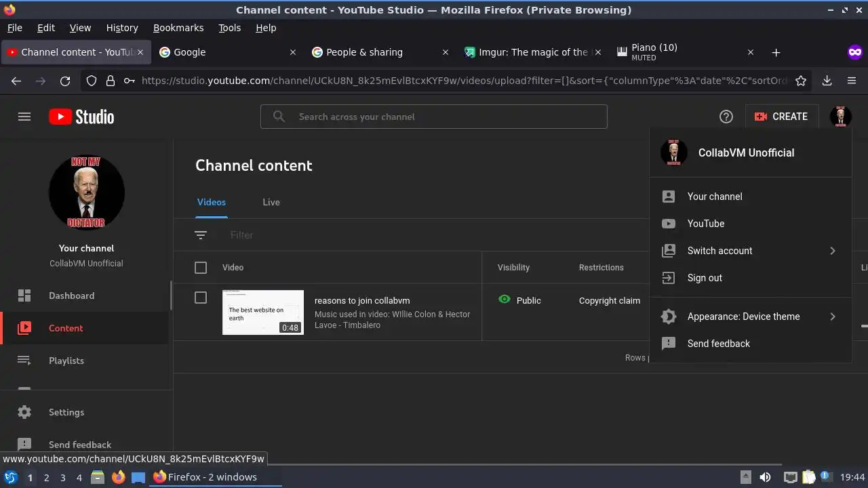868x488 pixels.
Task: Click the address bar URL
Action: tap(465, 81)
